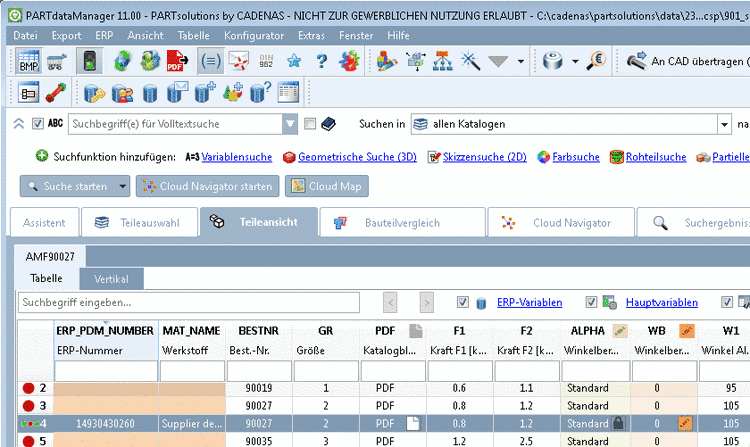Click the BMP table export icon
The image size is (750, 447).
tap(29, 61)
